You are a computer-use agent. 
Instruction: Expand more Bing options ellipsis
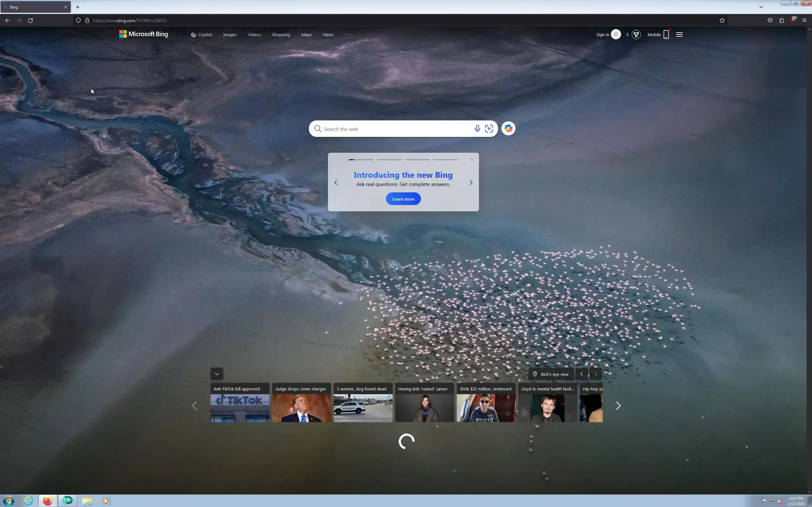348,35
